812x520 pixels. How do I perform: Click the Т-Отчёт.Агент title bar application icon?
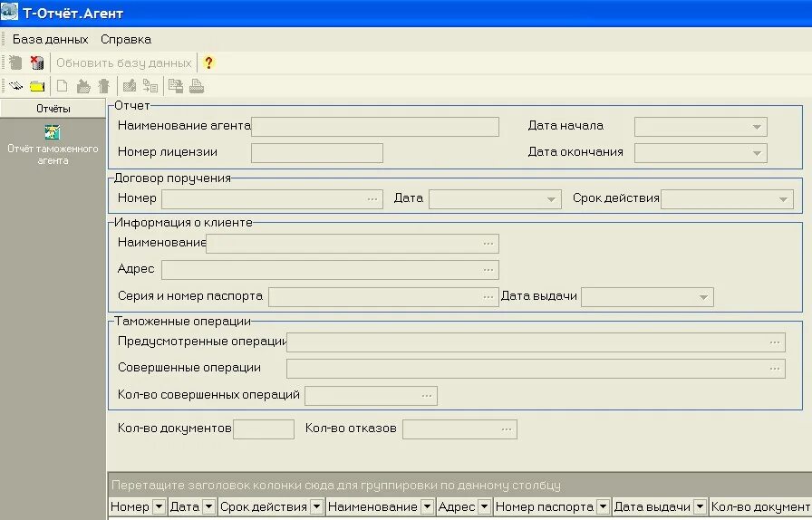point(9,12)
